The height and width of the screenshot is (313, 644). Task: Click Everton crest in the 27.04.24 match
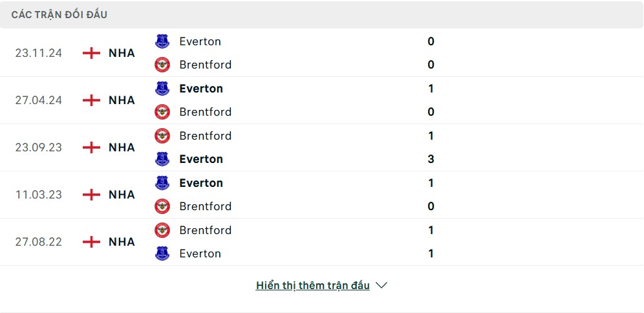pyautogui.click(x=162, y=89)
